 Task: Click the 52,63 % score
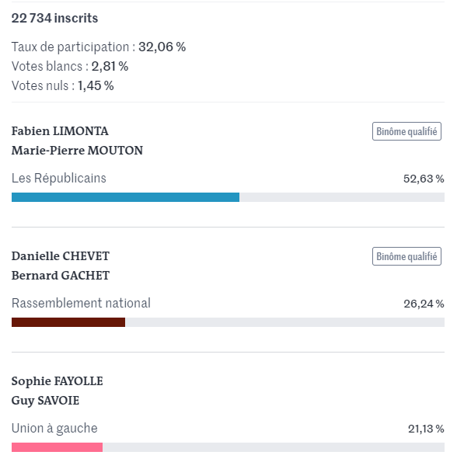[x=424, y=179]
